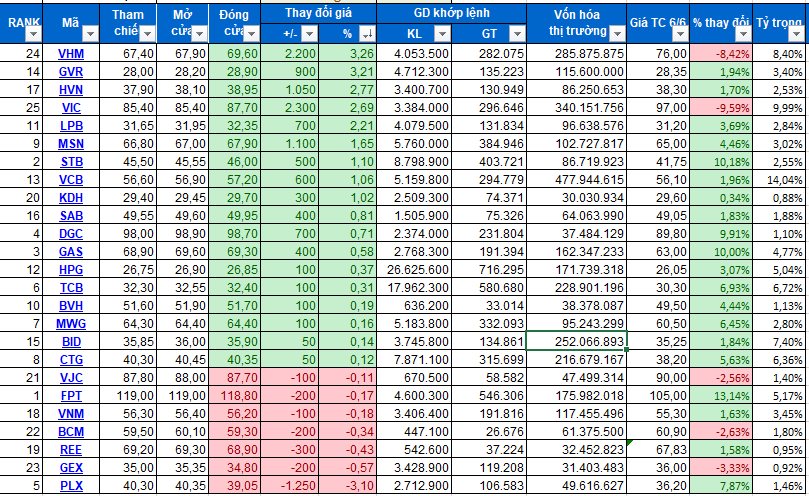Select the Thay đổi giá header cell
The width and height of the screenshot is (809, 496).
[318, 13]
